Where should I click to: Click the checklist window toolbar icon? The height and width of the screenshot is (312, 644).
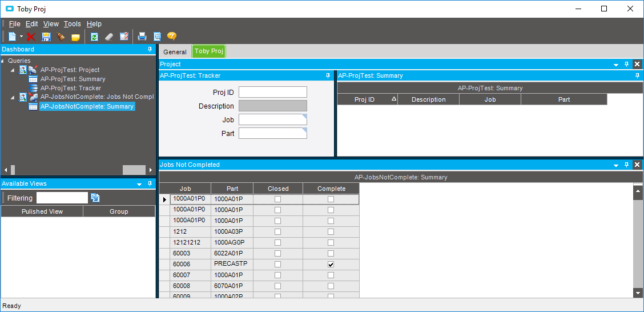(124, 37)
